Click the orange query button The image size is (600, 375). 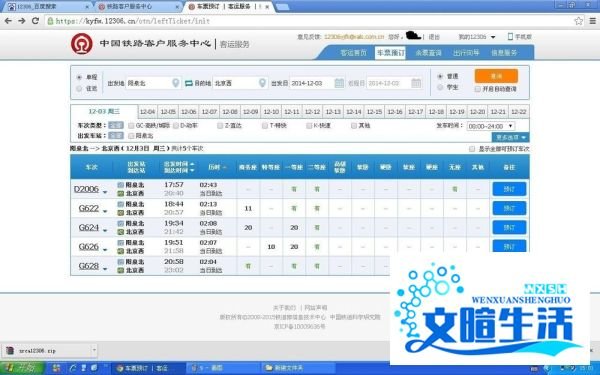[496, 76]
